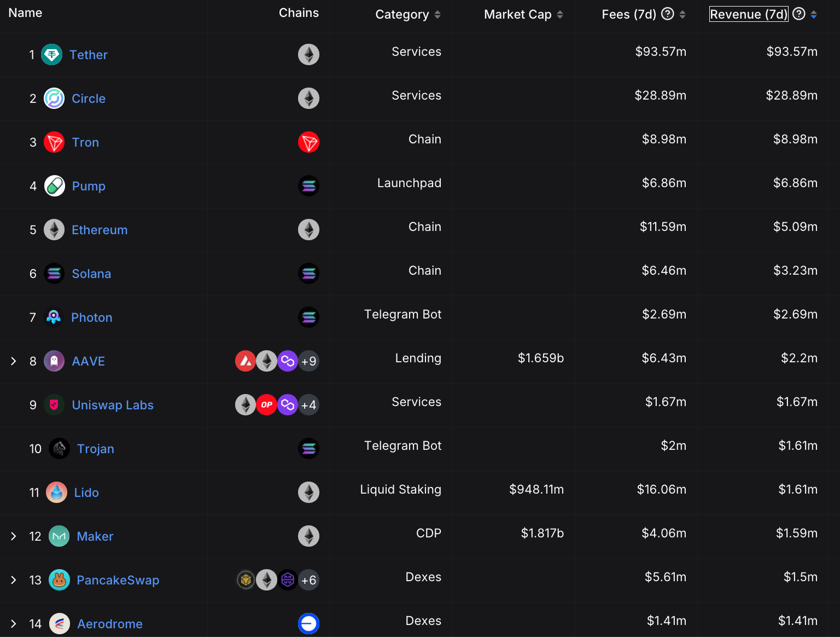Sort table by Market Cap column

pyautogui.click(x=559, y=15)
